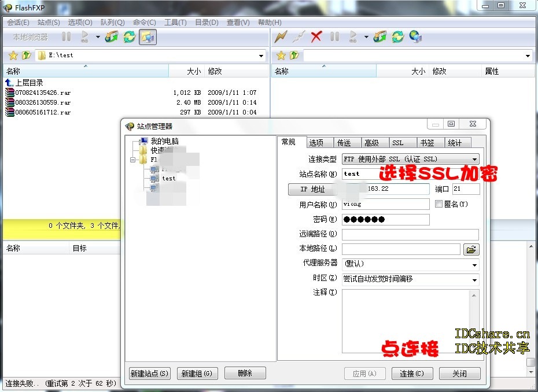Select file 080605161712.rar

point(38,112)
